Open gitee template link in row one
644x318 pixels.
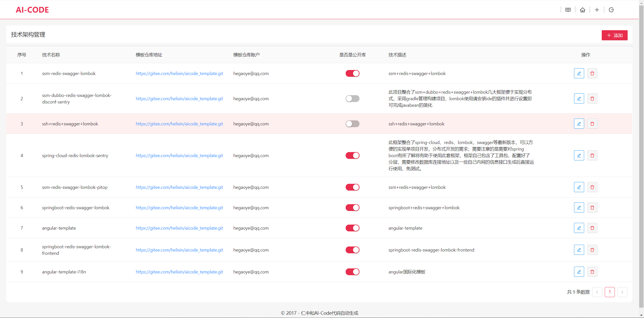pyautogui.click(x=179, y=73)
